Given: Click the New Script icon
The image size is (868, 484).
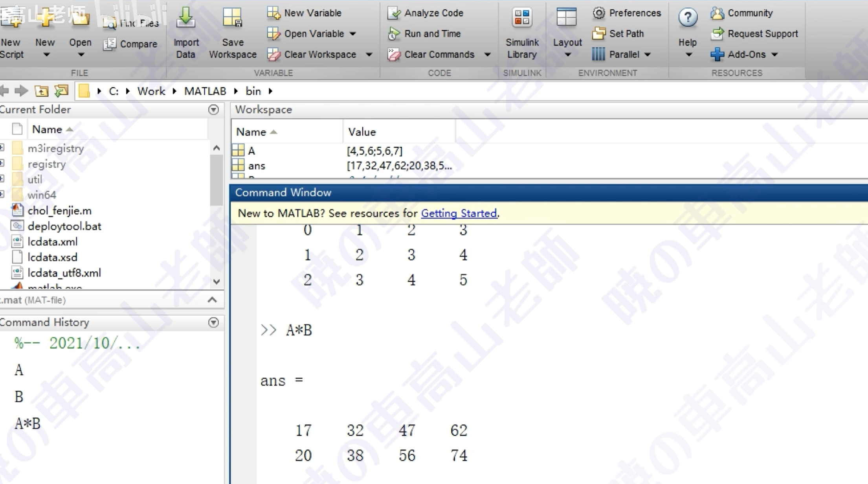Looking at the screenshot, I should pos(11,18).
